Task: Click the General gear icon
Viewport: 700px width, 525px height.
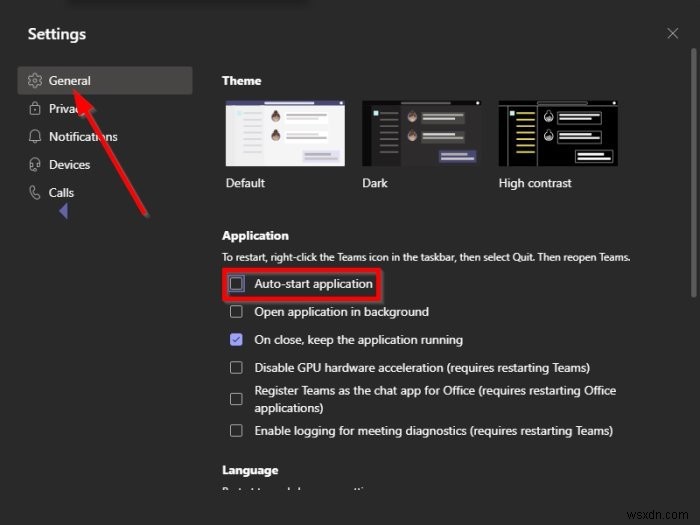Action: tap(35, 80)
